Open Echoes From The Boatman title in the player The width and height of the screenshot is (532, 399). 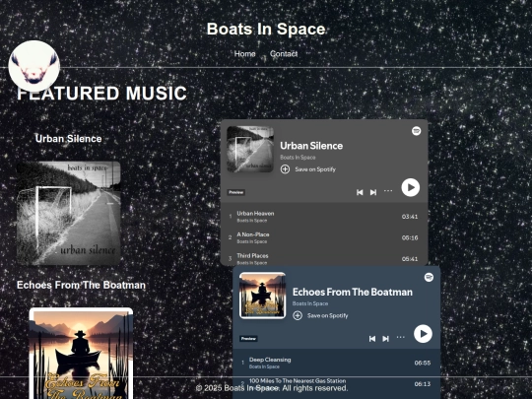point(353,293)
